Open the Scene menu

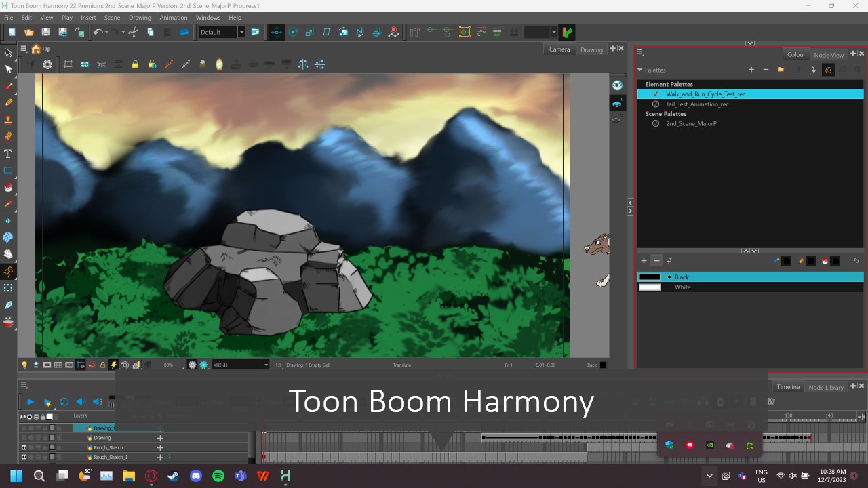click(x=112, y=18)
